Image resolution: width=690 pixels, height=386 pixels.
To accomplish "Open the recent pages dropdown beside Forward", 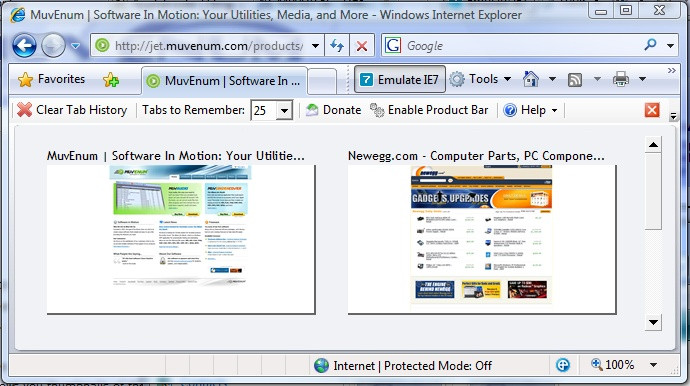I will pyautogui.click(x=76, y=45).
